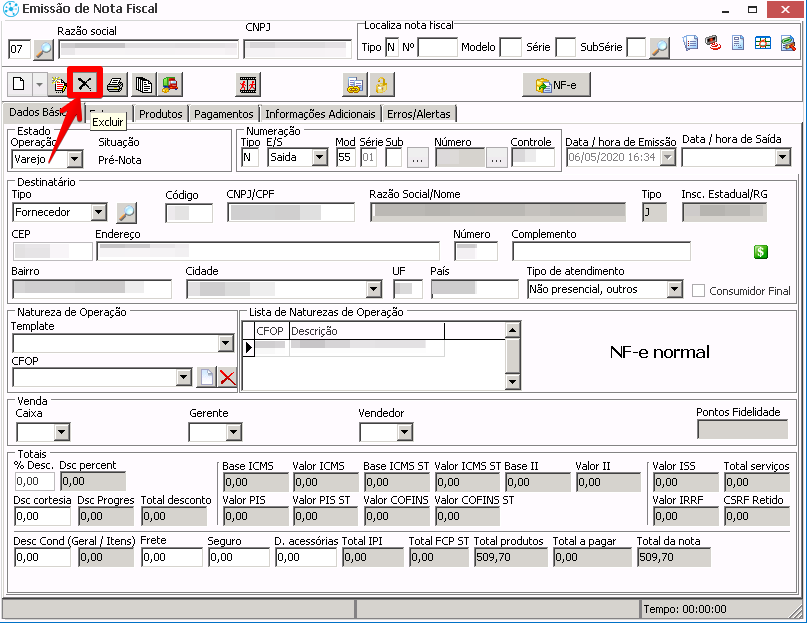Image resolution: width=807 pixels, height=623 pixels.
Task: Click the Descrição column header
Action: pyautogui.click(x=366, y=331)
